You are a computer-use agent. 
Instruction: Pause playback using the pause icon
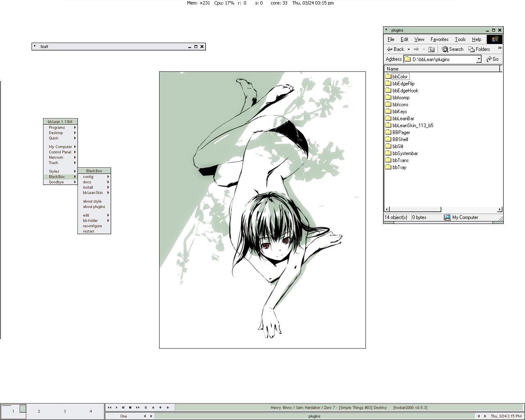point(123,407)
